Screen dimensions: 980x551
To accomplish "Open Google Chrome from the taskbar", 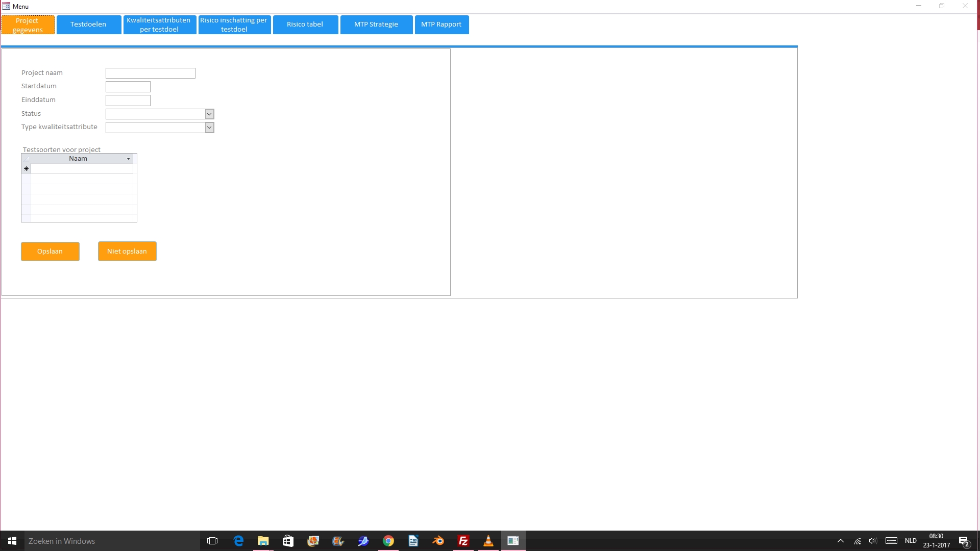I will tap(388, 541).
